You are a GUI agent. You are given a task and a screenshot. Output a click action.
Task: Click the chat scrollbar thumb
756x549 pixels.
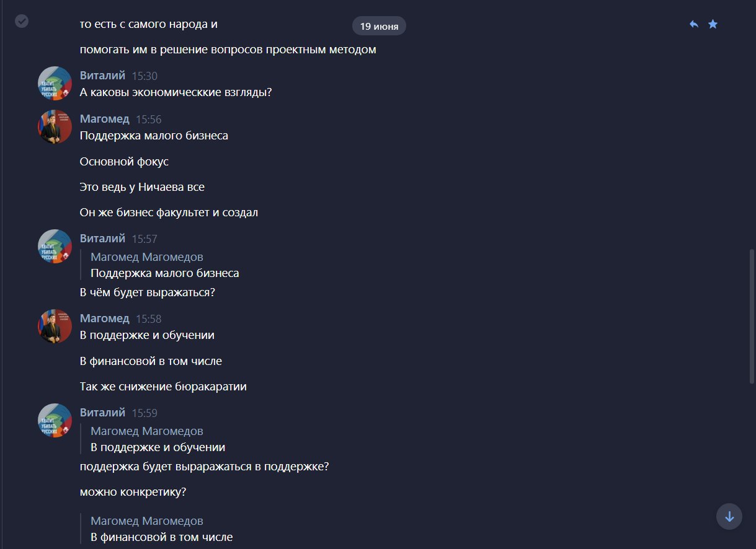(x=752, y=316)
